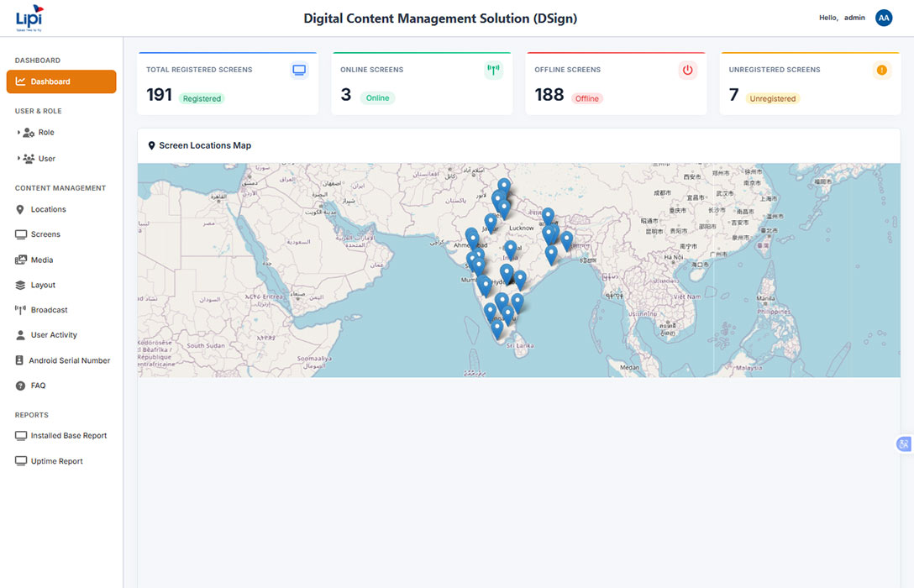
Task: Click the Screen Locations Map heading
Action: [205, 145]
